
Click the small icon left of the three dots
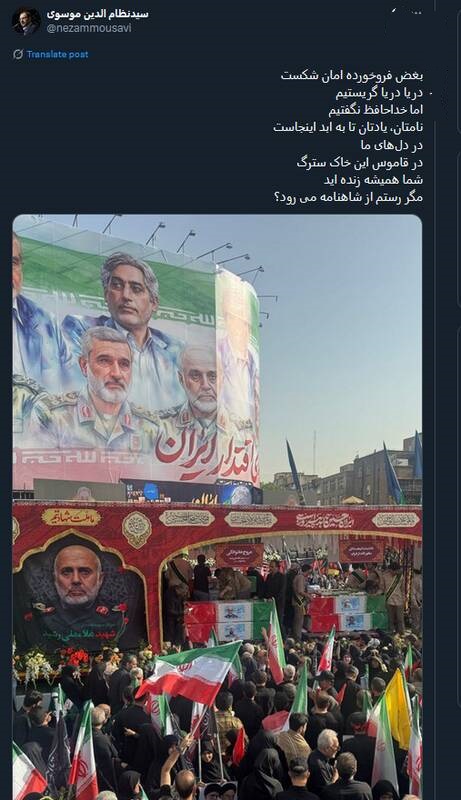[x=394, y=10]
